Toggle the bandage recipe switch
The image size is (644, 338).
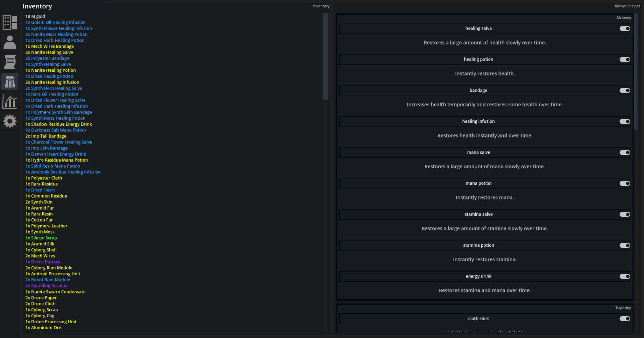tap(625, 91)
